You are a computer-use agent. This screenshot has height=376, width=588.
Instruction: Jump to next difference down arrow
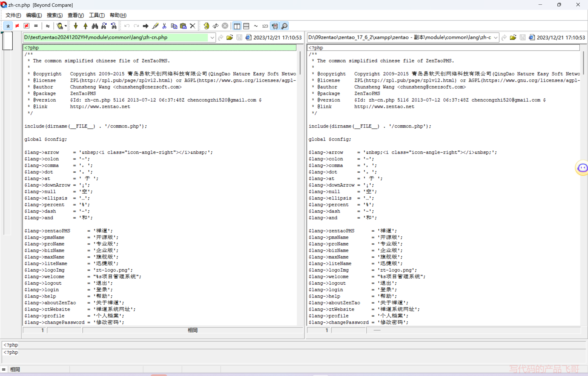click(76, 26)
